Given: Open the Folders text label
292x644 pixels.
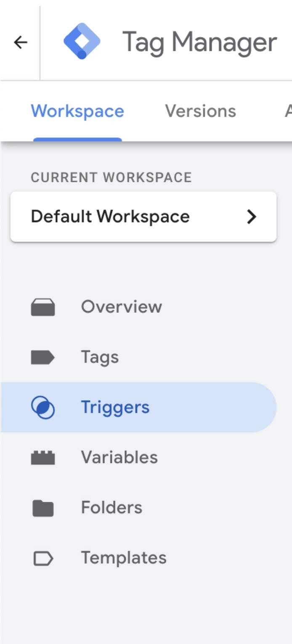Looking at the screenshot, I should [112, 508].
